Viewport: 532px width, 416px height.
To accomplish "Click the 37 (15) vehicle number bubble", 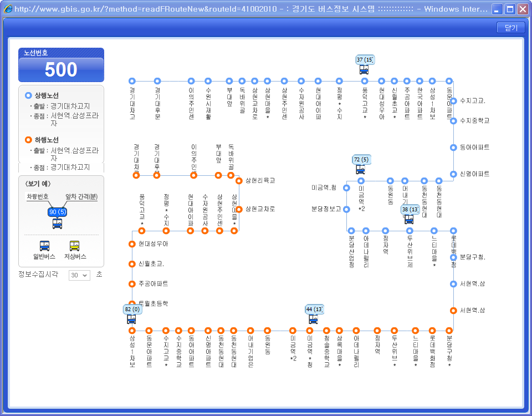I will (x=365, y=60).
